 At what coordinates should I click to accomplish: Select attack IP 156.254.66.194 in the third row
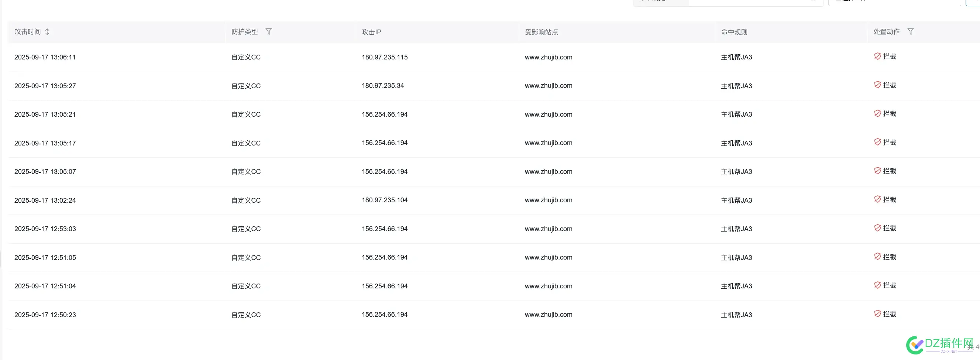[x=384, y=114]
